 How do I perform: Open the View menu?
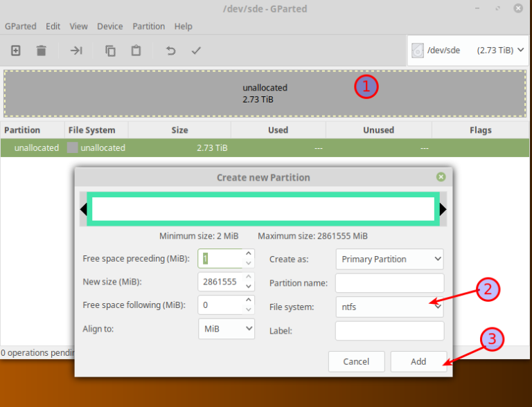pos(78,26)
